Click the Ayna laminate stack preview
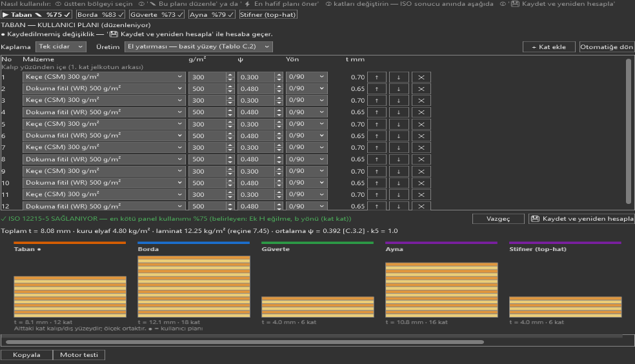The image size is (635, 364). coord(441,290)
